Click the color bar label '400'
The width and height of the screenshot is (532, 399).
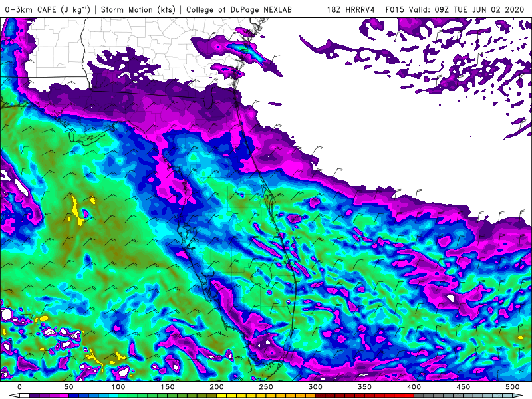[414, 387]
